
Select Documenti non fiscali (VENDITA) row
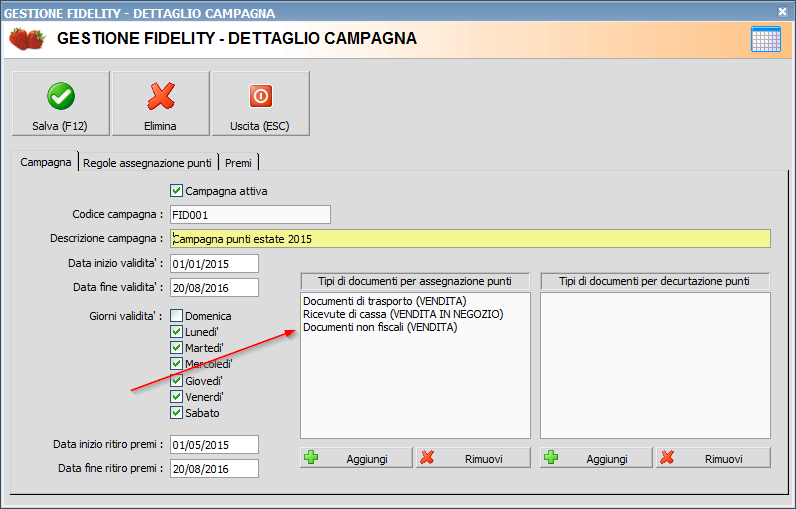(380, 327)
